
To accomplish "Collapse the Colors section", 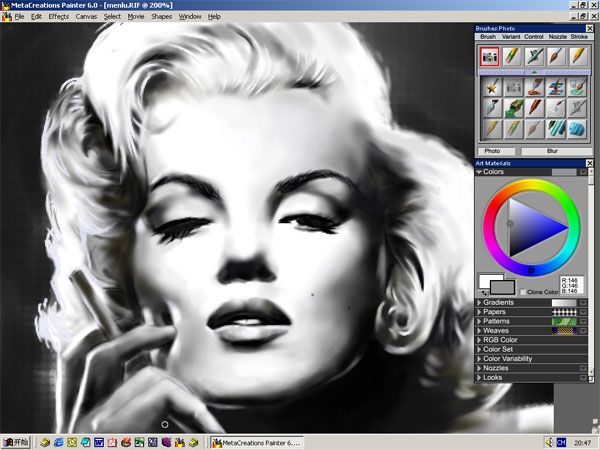I will coord(479,172).
